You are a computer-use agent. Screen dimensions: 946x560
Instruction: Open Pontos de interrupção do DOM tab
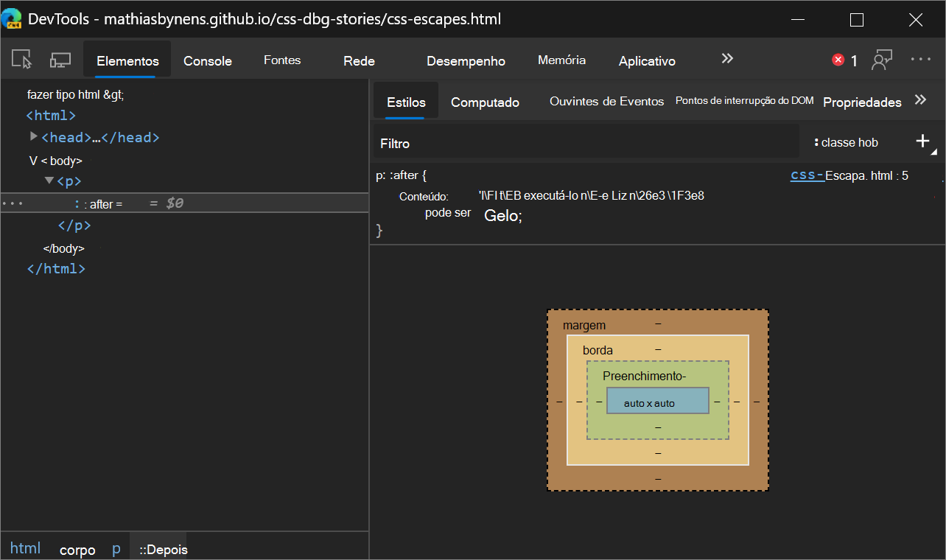[744, 101]
